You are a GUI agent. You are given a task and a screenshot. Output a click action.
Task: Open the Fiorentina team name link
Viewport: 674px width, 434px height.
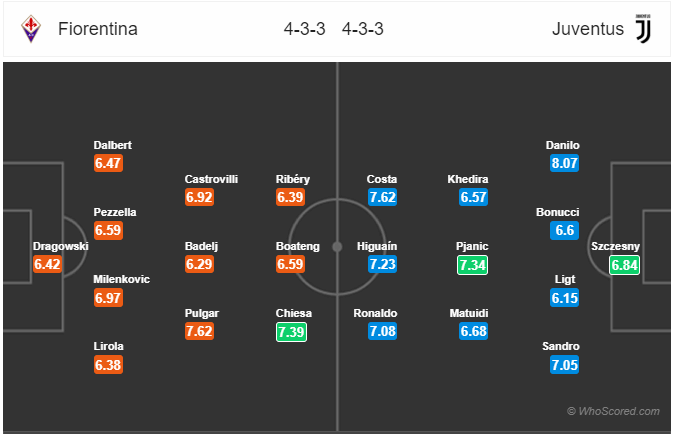pyautogui.click(x=98, y=29)
